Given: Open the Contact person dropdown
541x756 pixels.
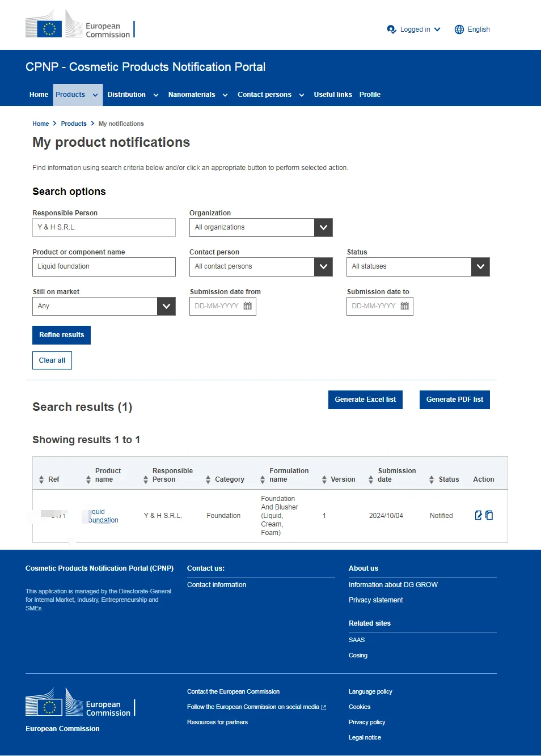Looking at the screenshot, I should [323, 267].
